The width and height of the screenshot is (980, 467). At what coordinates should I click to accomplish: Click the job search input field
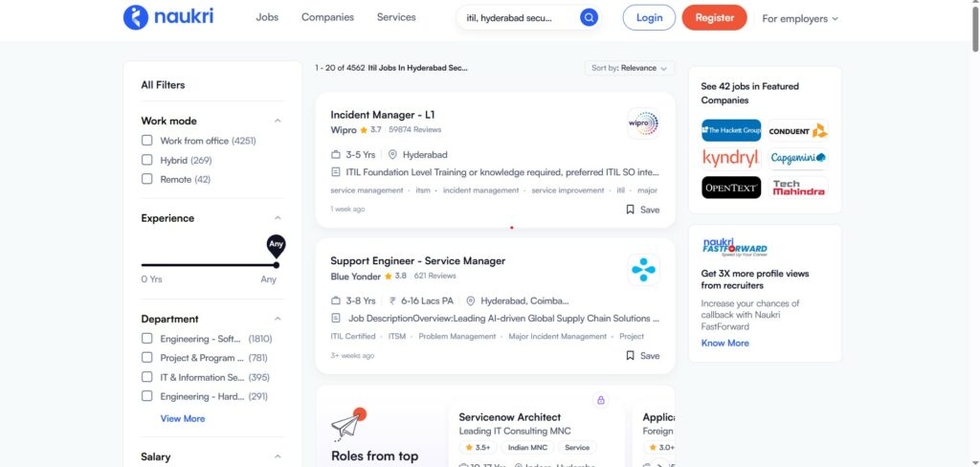[x=518, y=18]
